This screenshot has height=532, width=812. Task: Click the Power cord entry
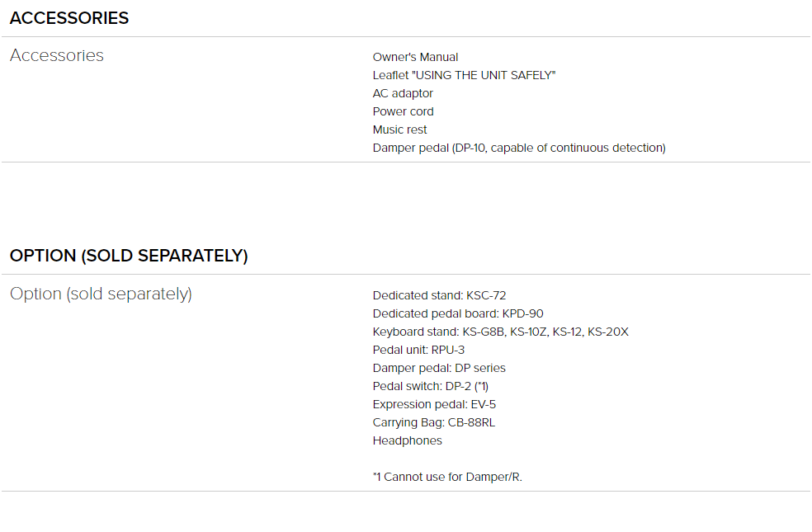403,111
